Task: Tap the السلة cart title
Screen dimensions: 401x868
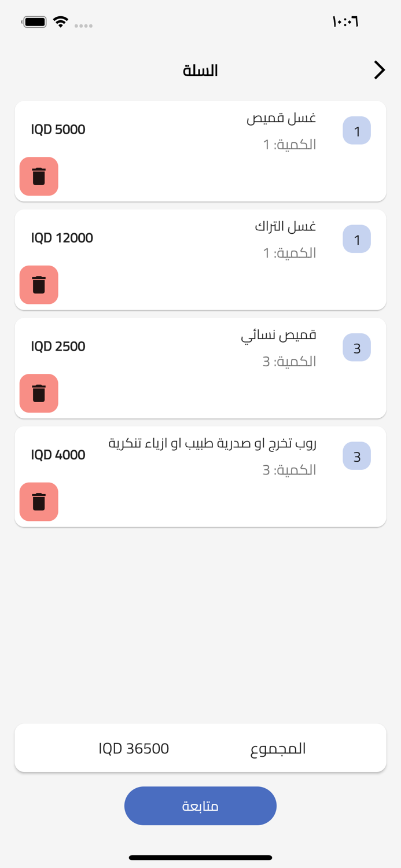Action: point(200,70)
